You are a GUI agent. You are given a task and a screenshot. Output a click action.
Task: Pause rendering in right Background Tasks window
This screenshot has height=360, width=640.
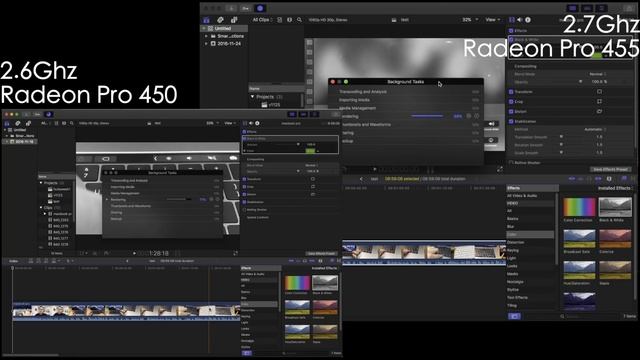click(469, 116)
